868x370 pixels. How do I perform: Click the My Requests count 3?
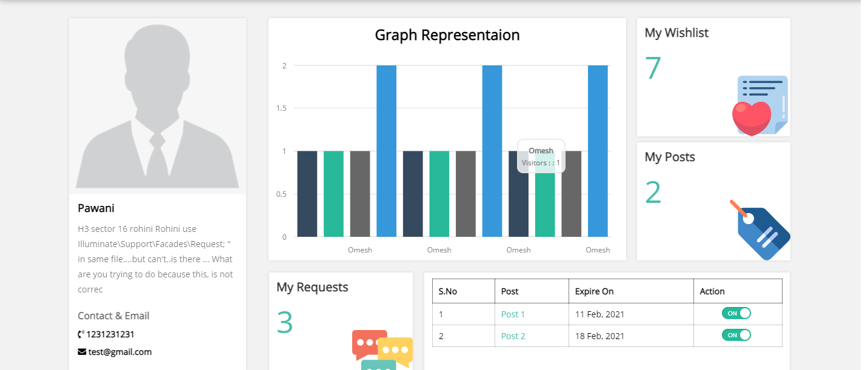[x=285, y=322]
